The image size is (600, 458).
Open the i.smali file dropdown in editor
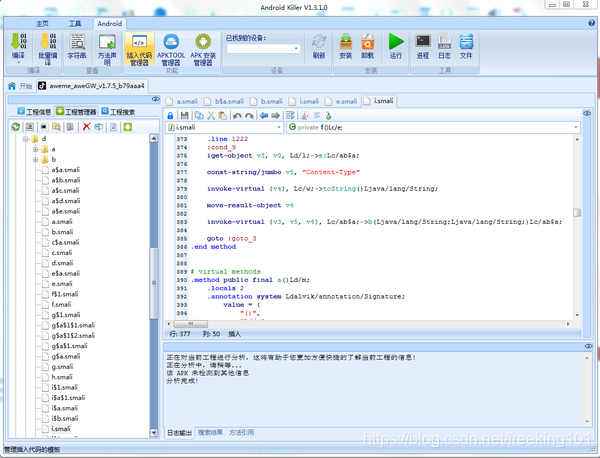279,127
